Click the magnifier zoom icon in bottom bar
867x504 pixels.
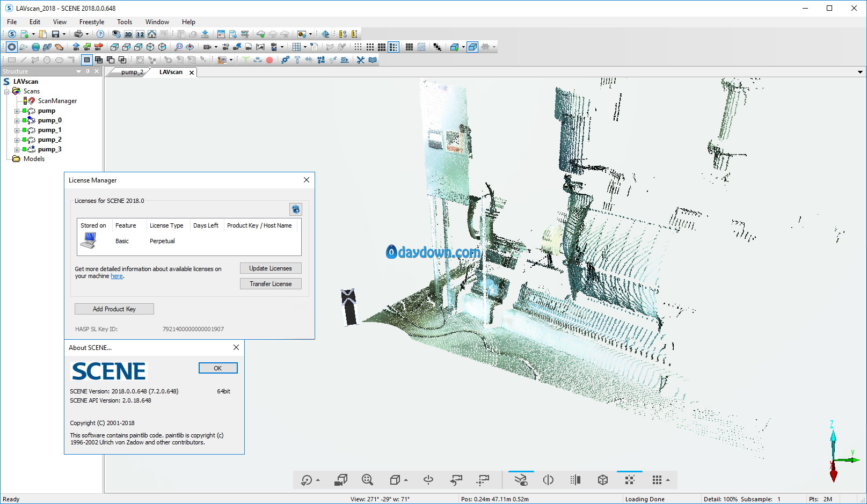pyautogui.click(x=368, y=480)
